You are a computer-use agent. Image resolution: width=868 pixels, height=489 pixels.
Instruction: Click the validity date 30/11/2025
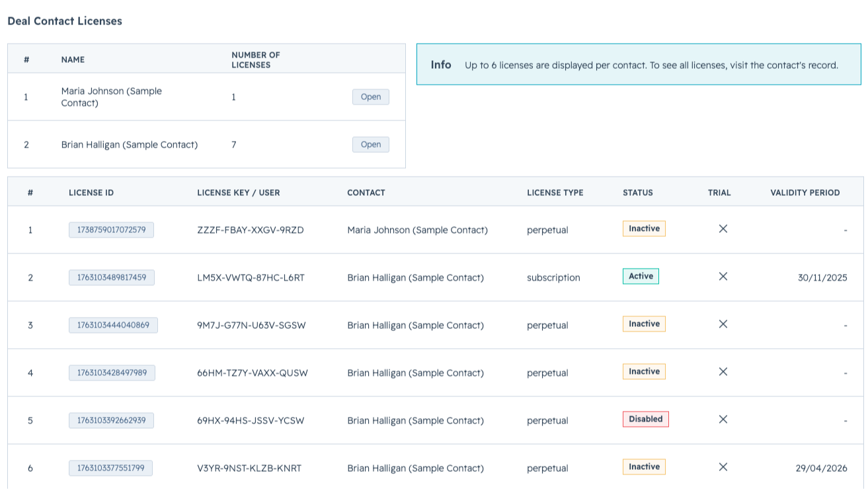coord(822,277)
